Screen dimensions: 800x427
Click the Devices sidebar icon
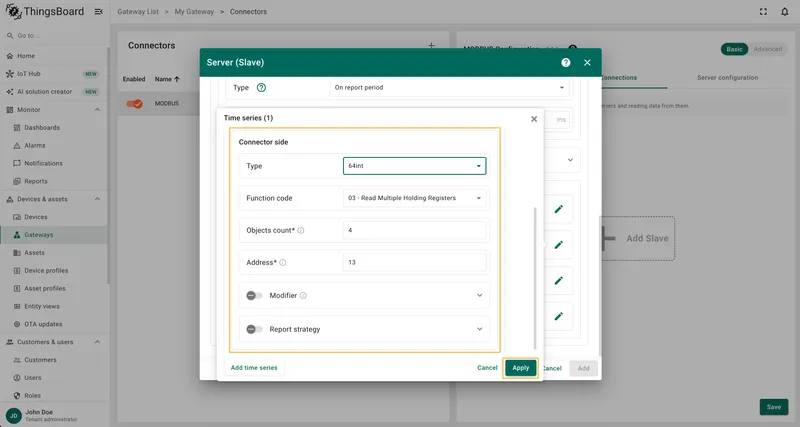point(17,217)
